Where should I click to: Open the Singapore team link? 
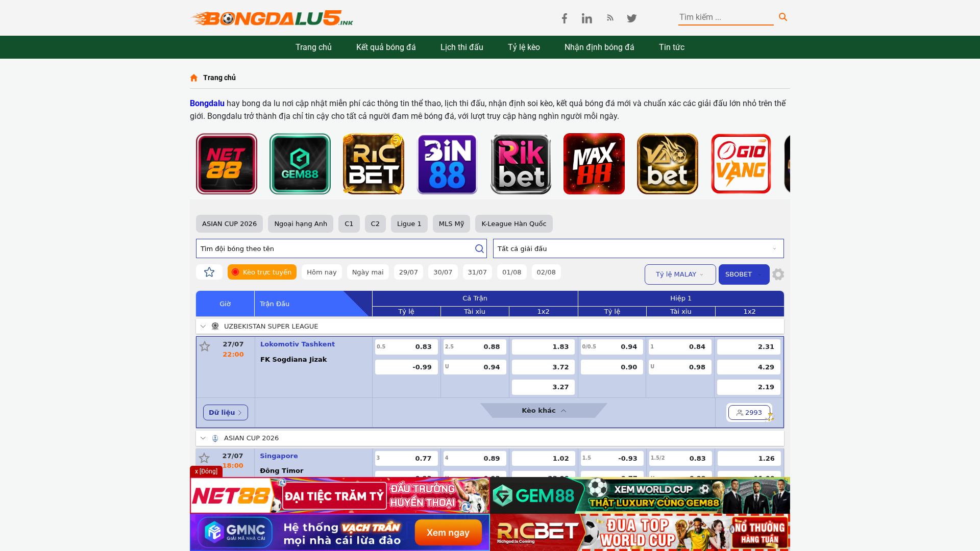[279, 456]
